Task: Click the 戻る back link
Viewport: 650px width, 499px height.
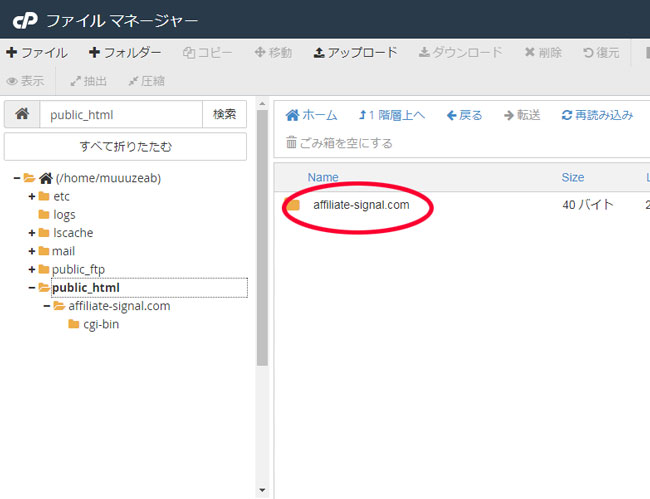Action: click(x=464, y=115)
